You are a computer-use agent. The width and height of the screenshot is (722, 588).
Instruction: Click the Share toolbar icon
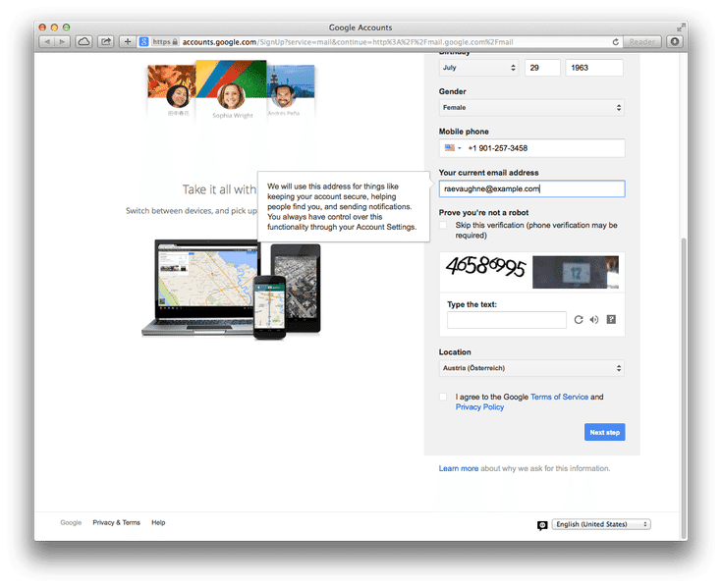pos(106,42)
